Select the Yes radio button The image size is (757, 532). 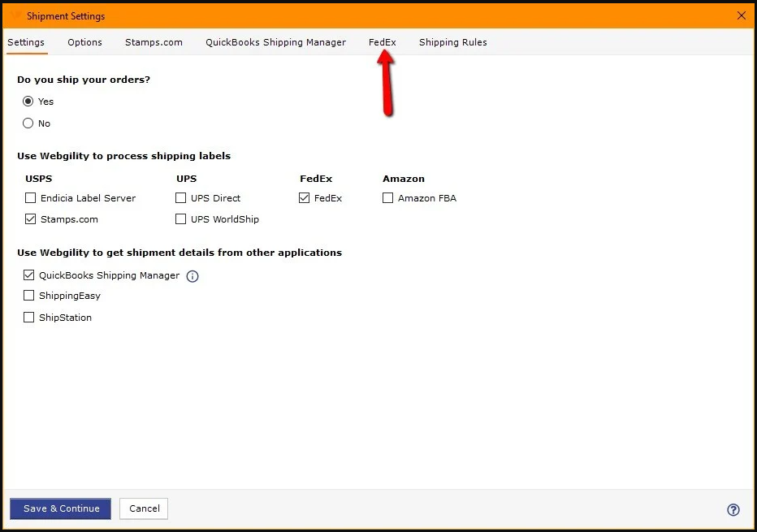(x=28, y=102)
